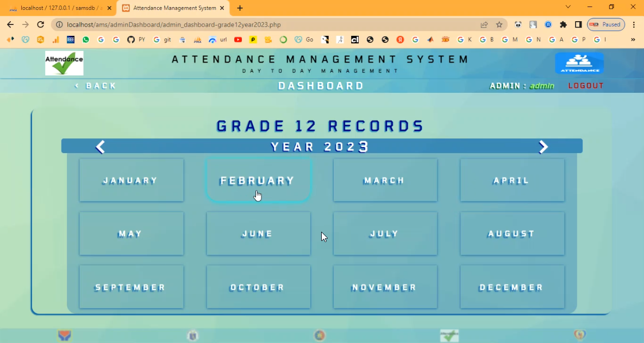Open the MATLAB bookmark icon
644x343 pixels.
pos(430,40)
